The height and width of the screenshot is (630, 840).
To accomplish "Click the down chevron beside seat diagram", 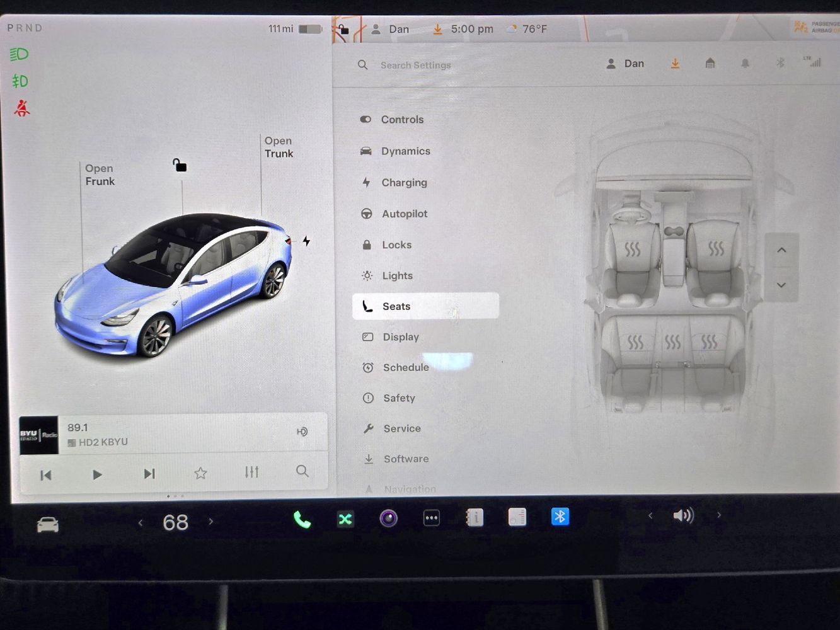I will tap(781, 285).
